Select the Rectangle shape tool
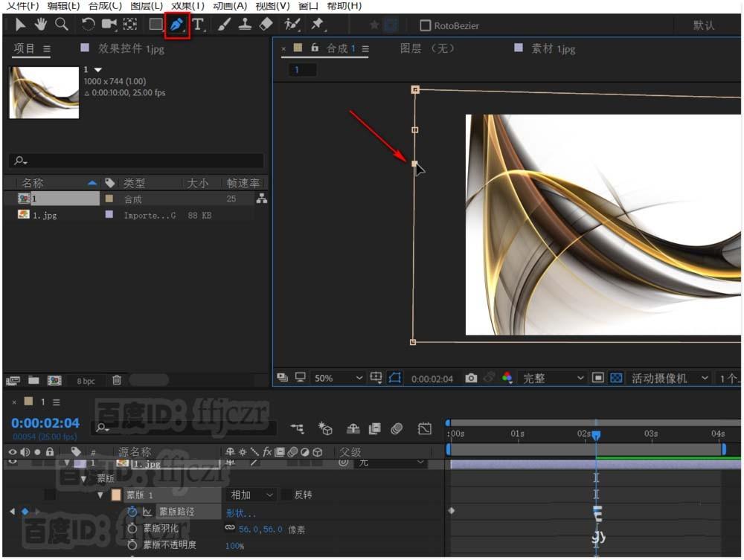 click(x=155, y=25)
